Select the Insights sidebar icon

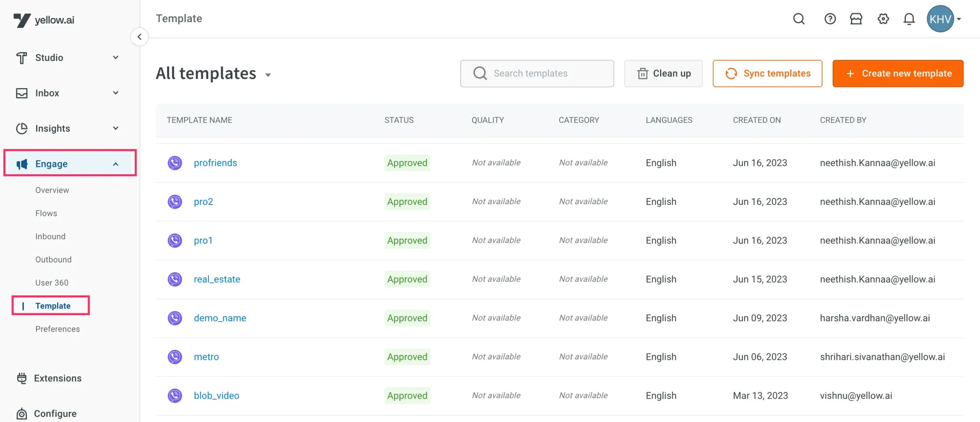22,128
